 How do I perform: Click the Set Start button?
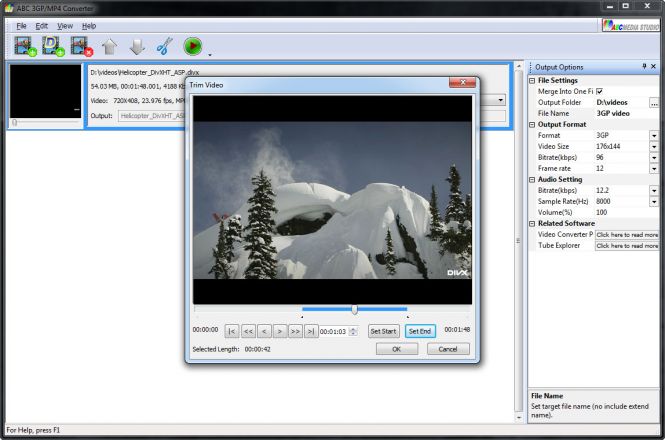[x=383, y=331]
